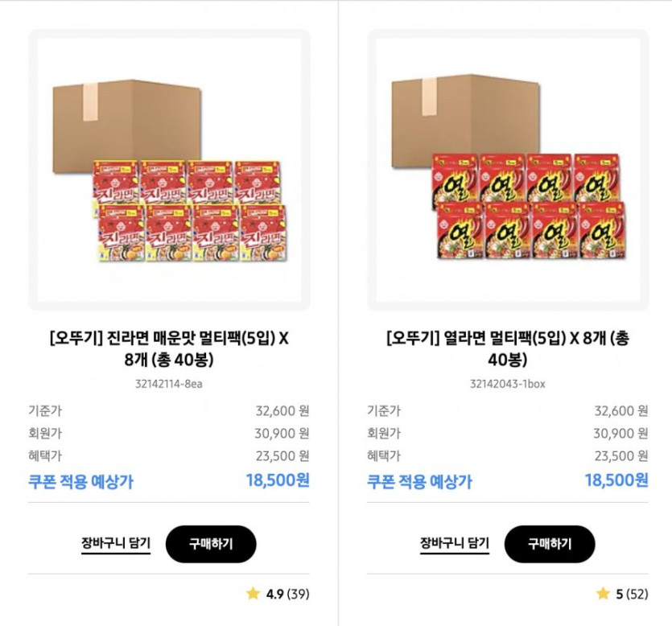Click the 18,500원 coupon price for 열라면

(616, 481)
